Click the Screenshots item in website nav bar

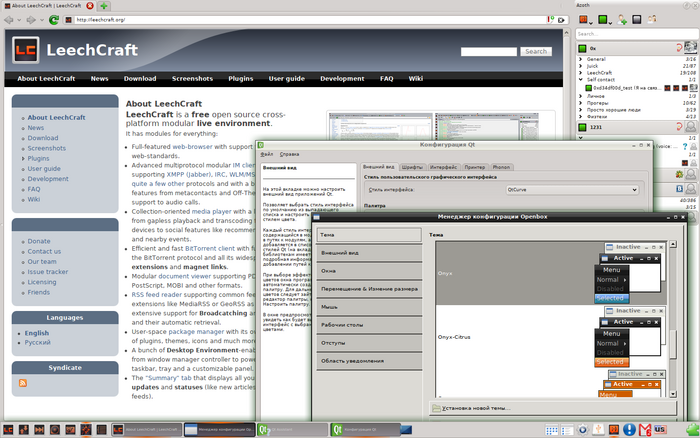[192, 79]
